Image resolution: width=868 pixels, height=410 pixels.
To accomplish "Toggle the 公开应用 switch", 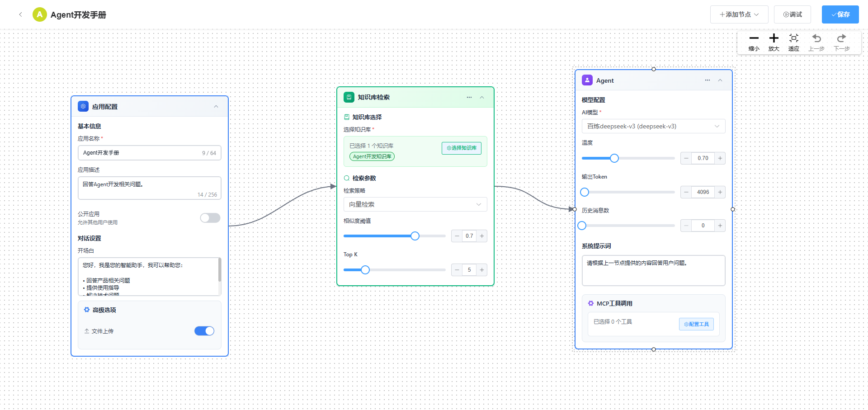I will click(x=210, y=218).
